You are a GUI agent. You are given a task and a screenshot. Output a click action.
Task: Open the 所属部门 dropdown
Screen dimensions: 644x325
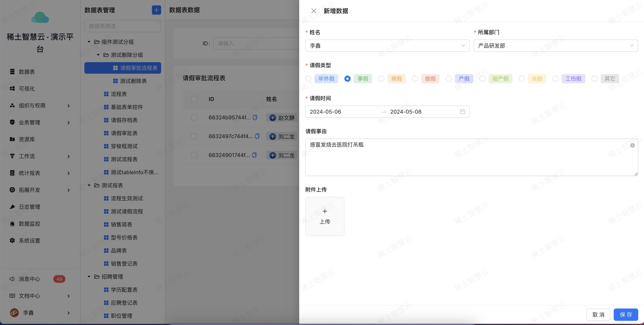pos(556,46)
